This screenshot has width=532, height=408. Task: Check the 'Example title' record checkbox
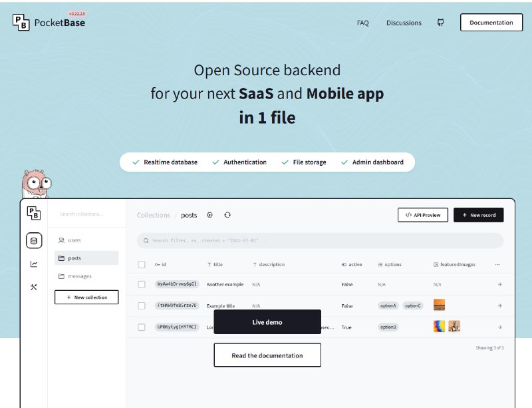coord(142,306)
